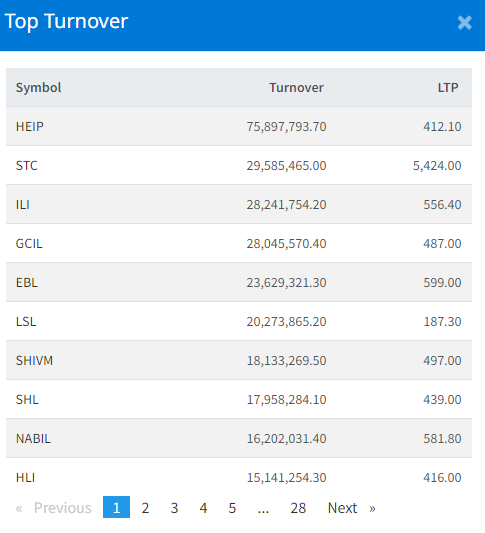
Task: Sort by the LTP column header
Action: (x=448, y=88)
